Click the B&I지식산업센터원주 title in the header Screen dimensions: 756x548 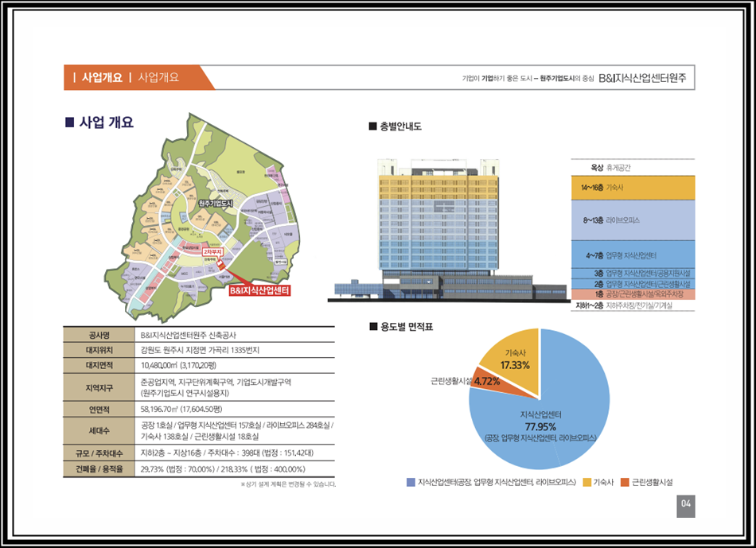(646, 78)
